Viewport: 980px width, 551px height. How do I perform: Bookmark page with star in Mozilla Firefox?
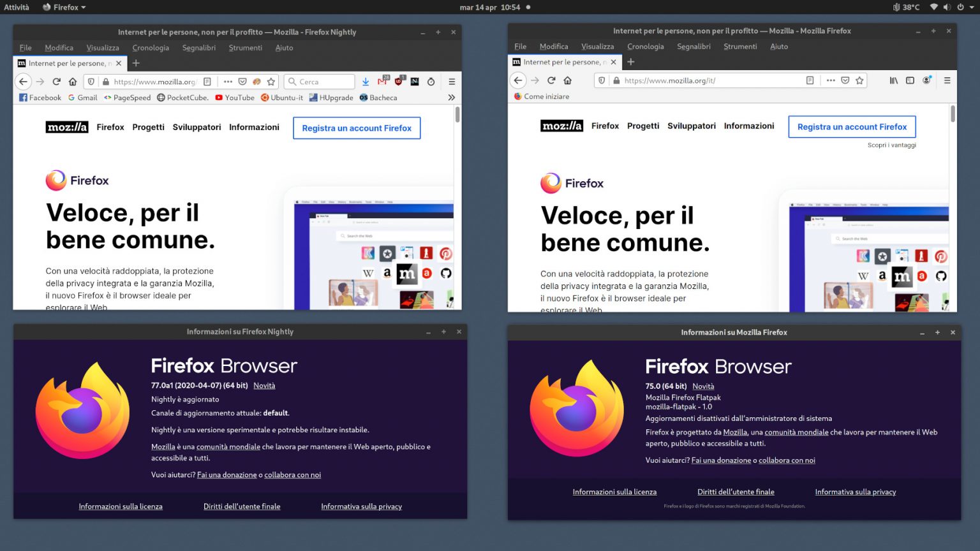pos(859,80)
